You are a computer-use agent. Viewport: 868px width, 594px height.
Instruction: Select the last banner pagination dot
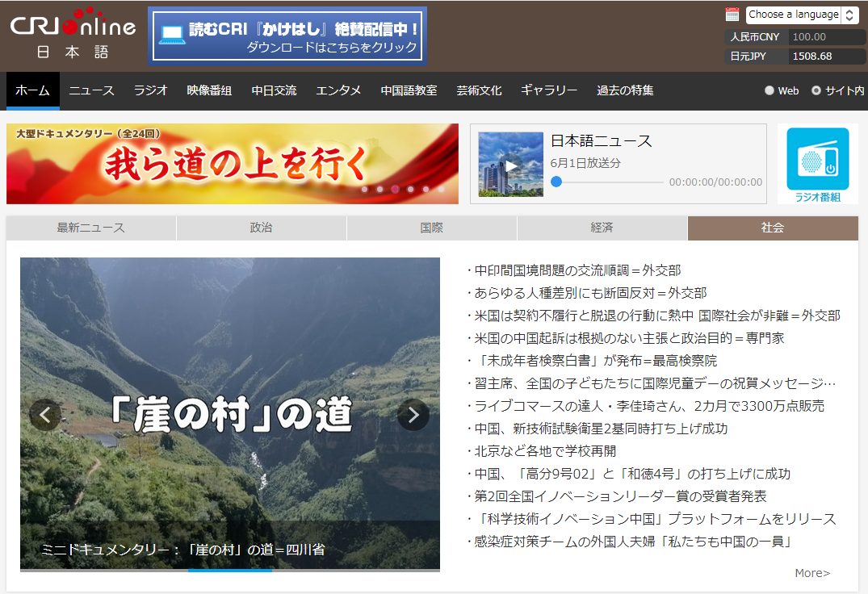coord(441,189)
